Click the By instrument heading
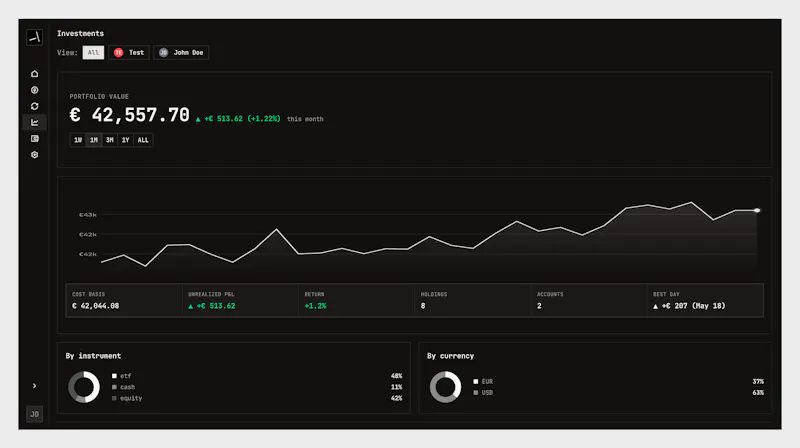Screen dimensions: 800x448 [93, 356]
